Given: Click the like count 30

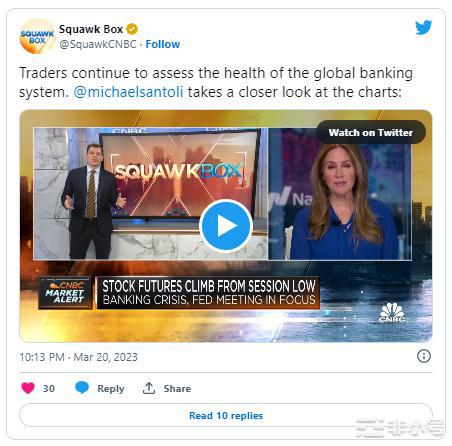Looking at the screenshot, I should point(49,388).
